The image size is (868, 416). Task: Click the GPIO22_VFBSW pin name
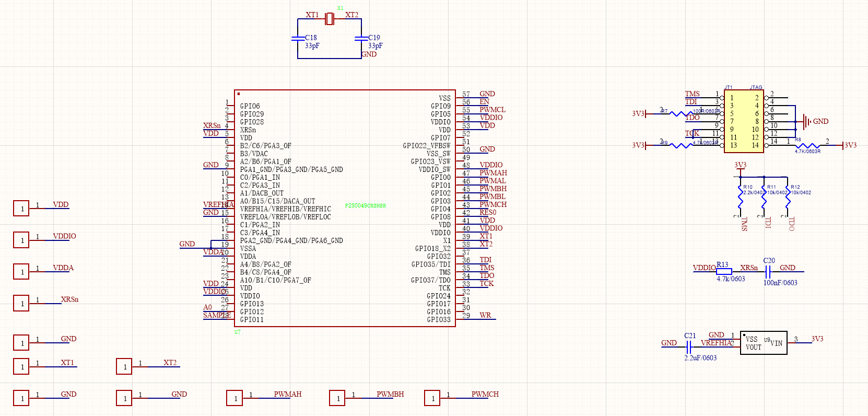point(427,146)
